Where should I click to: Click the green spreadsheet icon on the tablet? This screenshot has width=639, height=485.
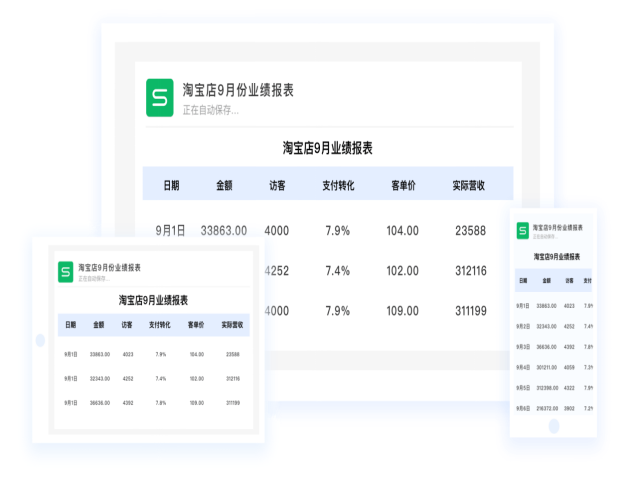click(x=65, y=272)
